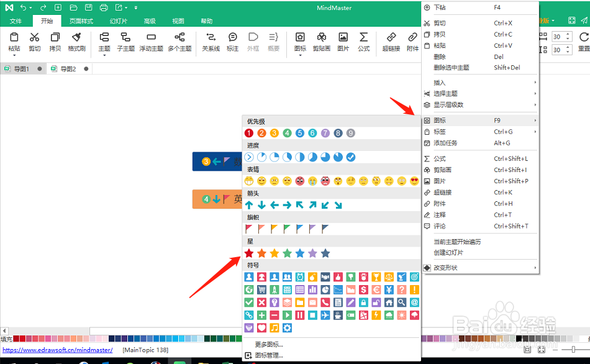Insert the airplane symbol icon
590x364 pixels.
point(325,315)
